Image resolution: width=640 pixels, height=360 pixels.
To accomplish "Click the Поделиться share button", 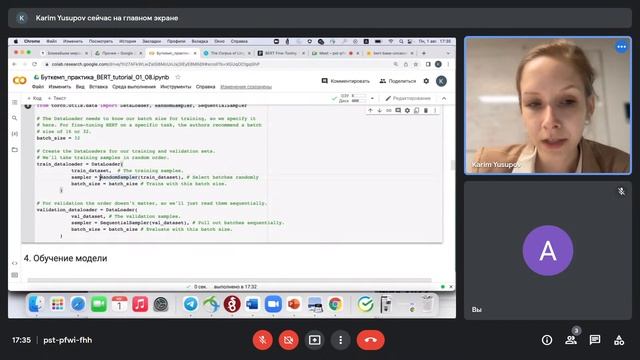I will 398,81.
